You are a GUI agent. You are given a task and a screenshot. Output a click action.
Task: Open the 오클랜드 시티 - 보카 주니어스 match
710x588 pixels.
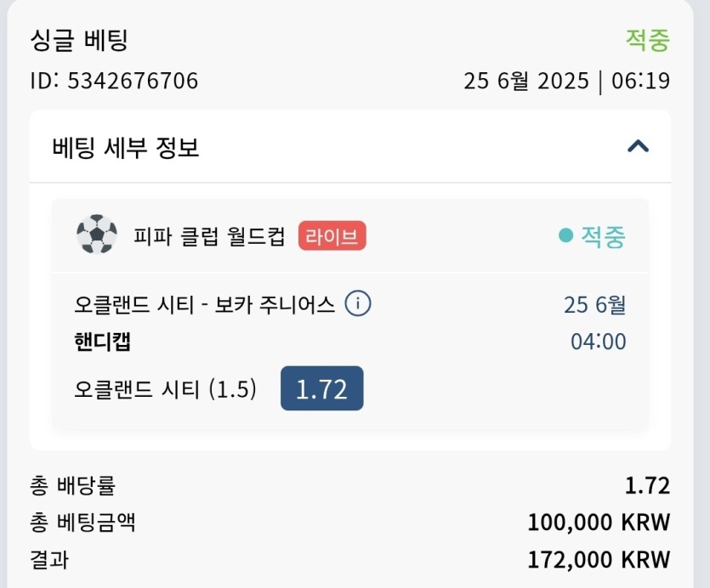pyautogui.click(x=204, y=304)
